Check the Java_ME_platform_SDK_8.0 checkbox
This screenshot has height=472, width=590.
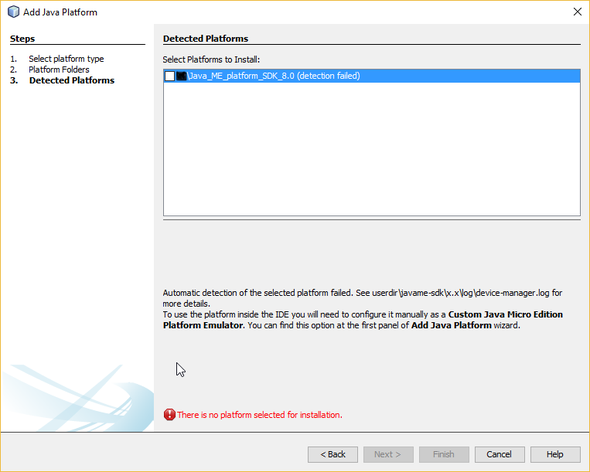169,76
